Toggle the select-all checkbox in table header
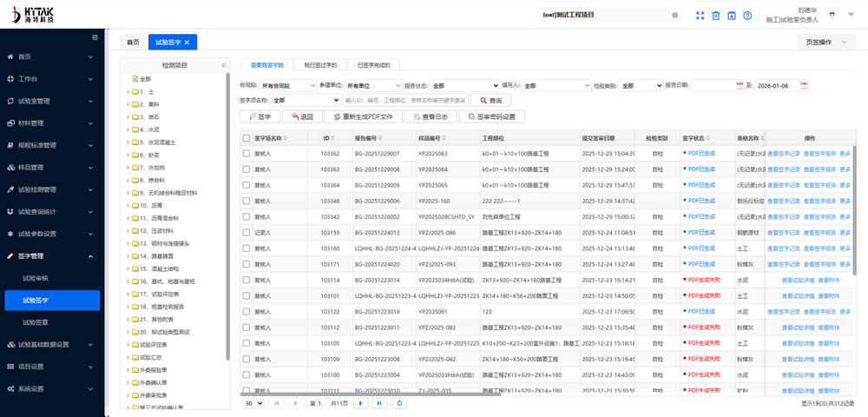The image size is (868, 417). [247, 137]
